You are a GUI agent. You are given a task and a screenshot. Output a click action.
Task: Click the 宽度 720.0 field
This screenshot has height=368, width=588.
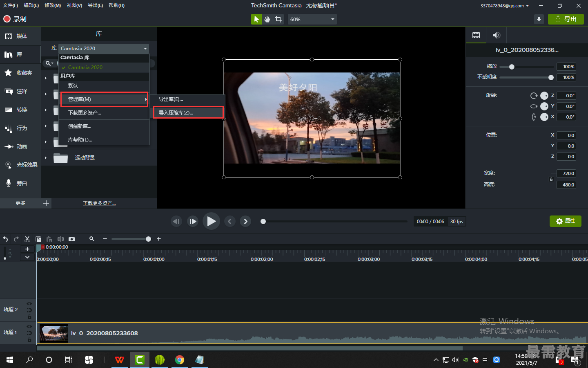click(x=566, y=173)
